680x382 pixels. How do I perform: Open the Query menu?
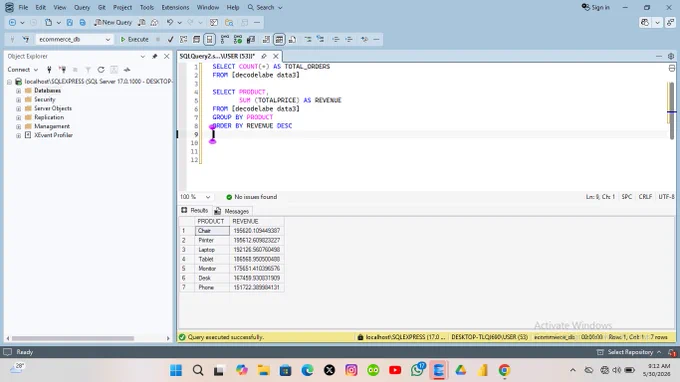82,7
